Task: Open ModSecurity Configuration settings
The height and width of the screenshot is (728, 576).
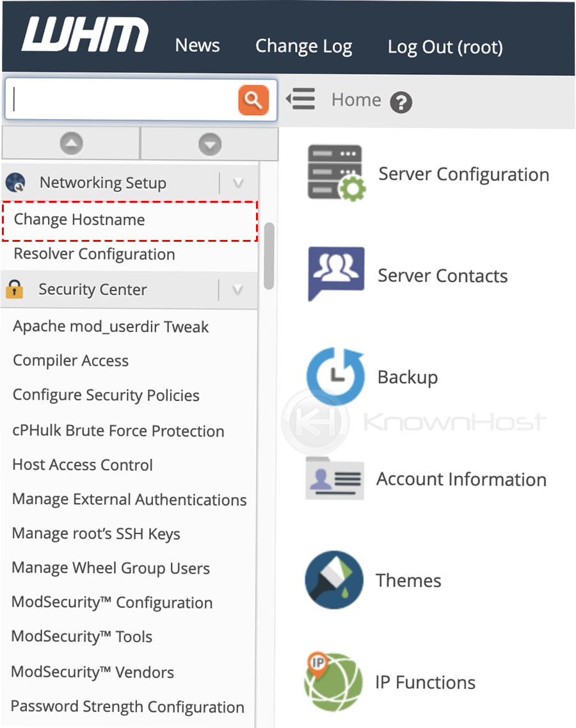Action: tap(112, 602)
